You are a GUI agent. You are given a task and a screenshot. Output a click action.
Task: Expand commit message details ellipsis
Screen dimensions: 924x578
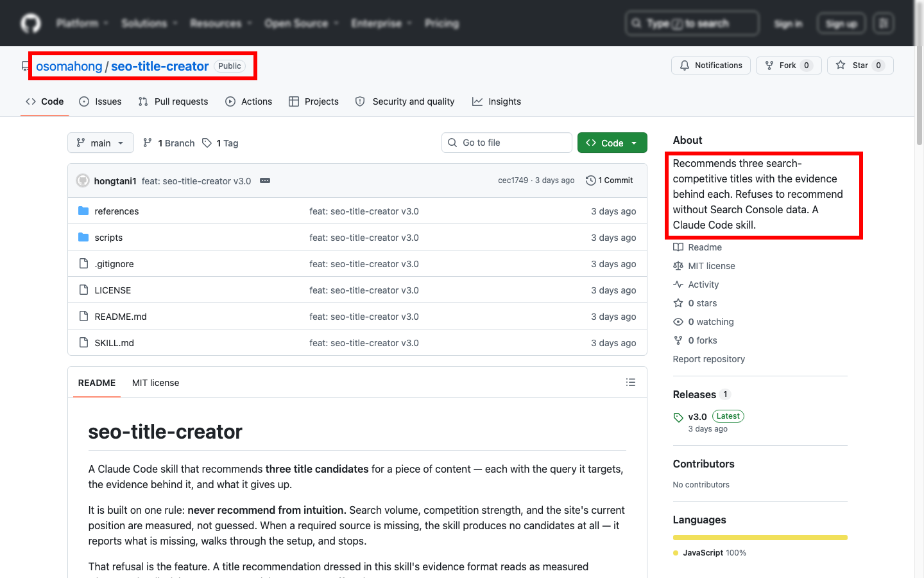pyautogui.click(x=265, y=180)
